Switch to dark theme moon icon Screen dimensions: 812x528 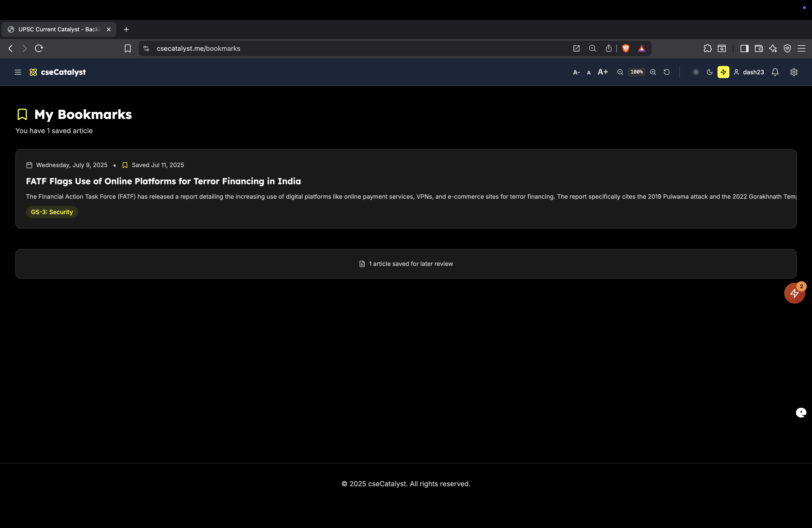click(710, 72)
